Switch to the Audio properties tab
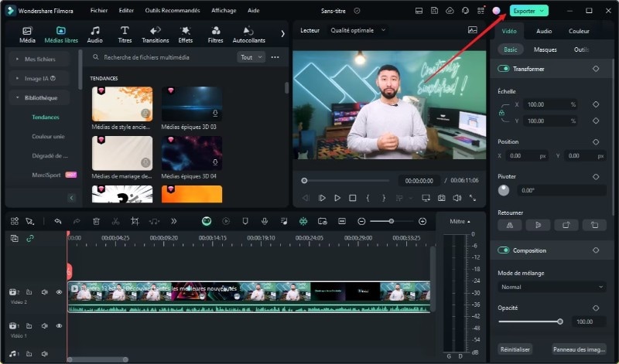 pos(544,31)
